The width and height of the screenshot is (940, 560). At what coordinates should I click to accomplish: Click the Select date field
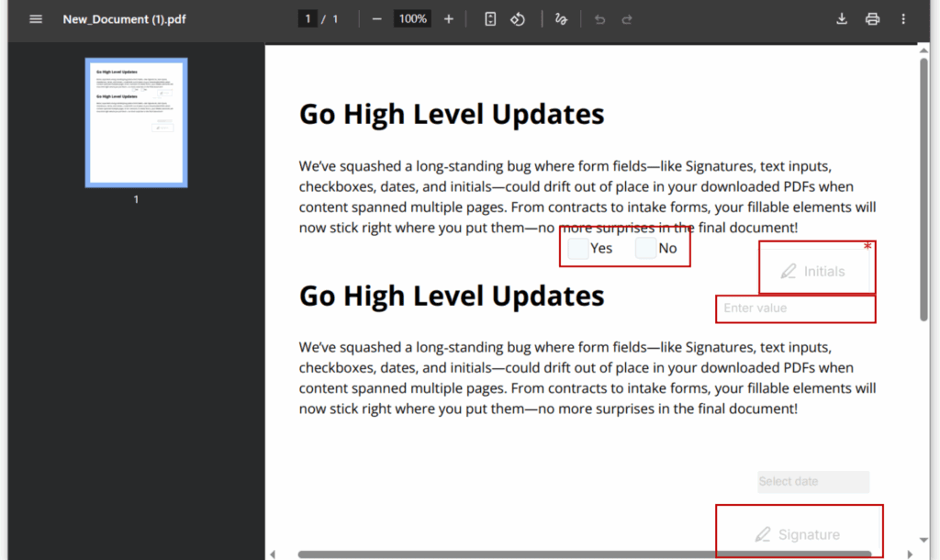813,481
